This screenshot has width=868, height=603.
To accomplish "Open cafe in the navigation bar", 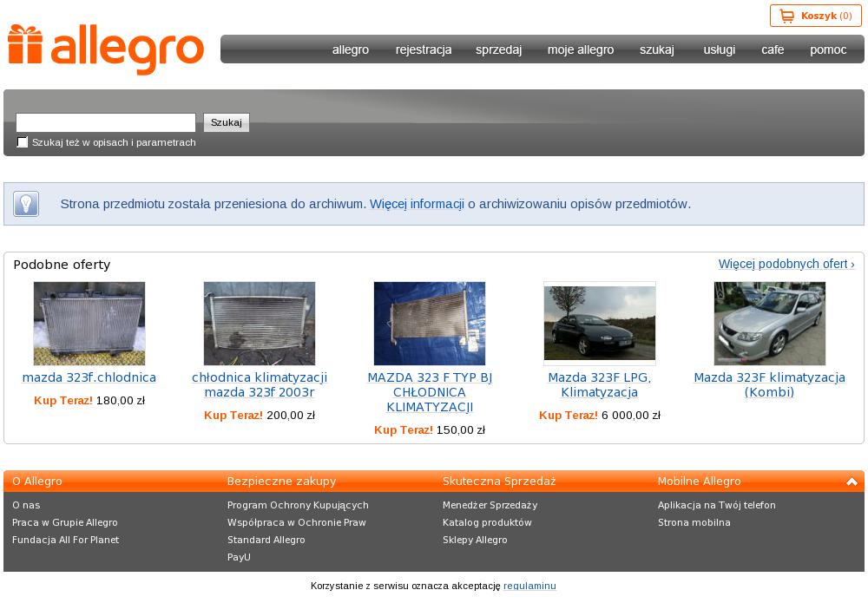I will [x=773, y=49].
